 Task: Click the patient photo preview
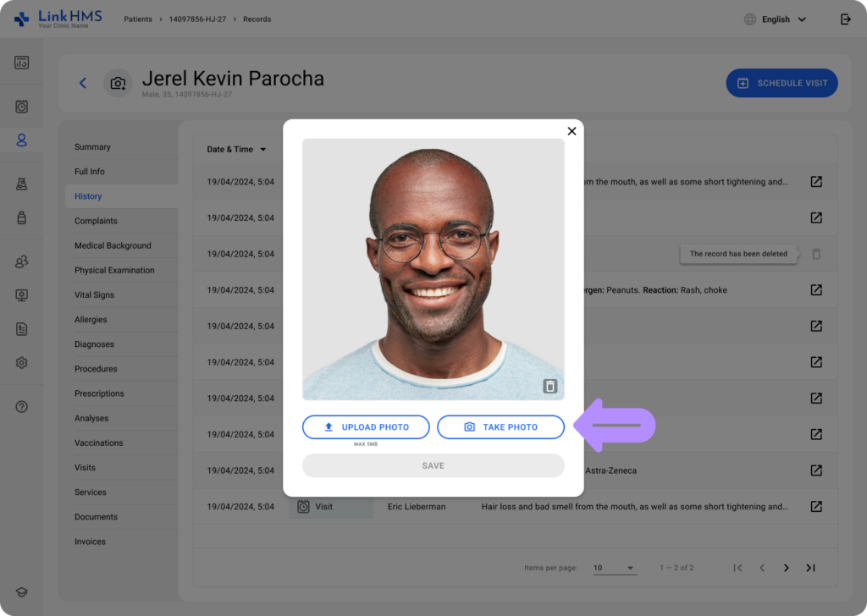pyautogui.click(x=433, y=269)
